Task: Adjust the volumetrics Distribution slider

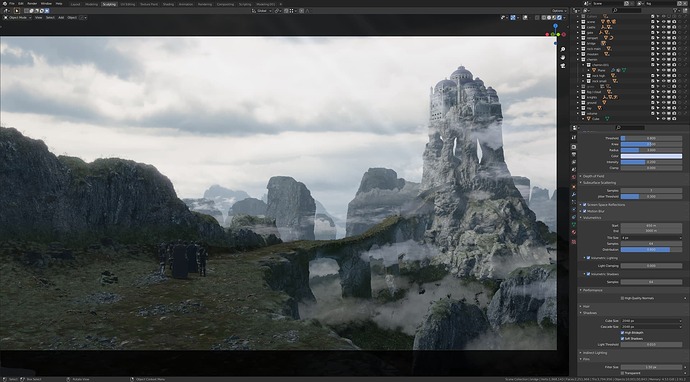Action: click(651, 250)
